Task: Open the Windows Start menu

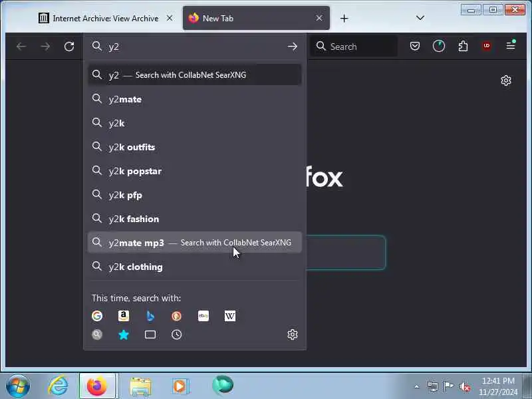Action: [x=18, y=386]
